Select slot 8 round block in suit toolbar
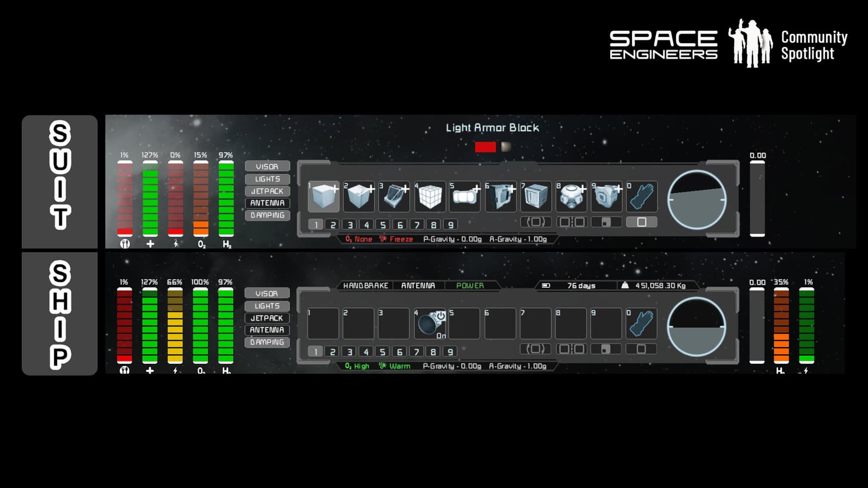 click(571, 196)
